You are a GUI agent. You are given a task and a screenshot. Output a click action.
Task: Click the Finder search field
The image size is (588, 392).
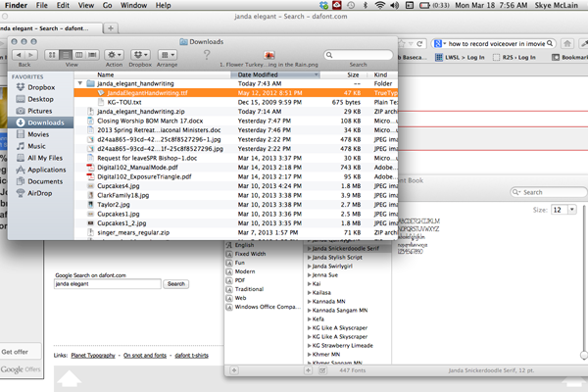pos(358,55)
